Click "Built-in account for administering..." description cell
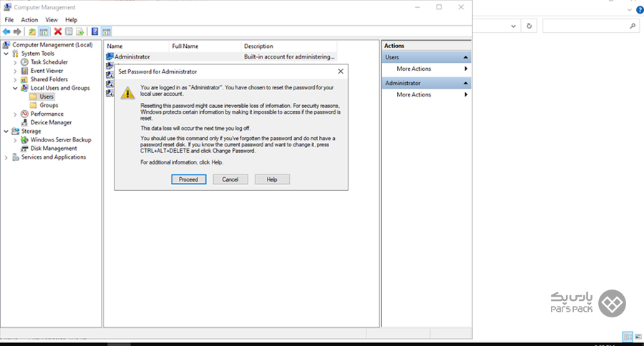This screenshot has height=346, width=644. coord(289,56)
